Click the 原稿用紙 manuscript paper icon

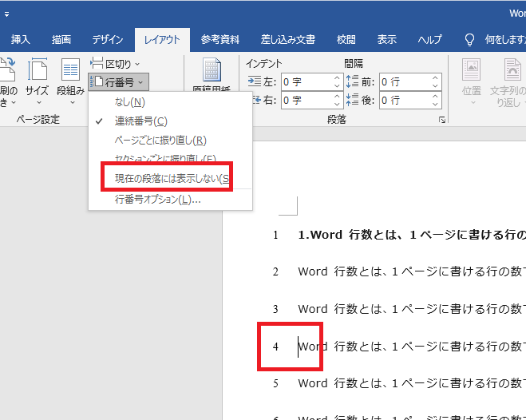(x=212, y=70)
